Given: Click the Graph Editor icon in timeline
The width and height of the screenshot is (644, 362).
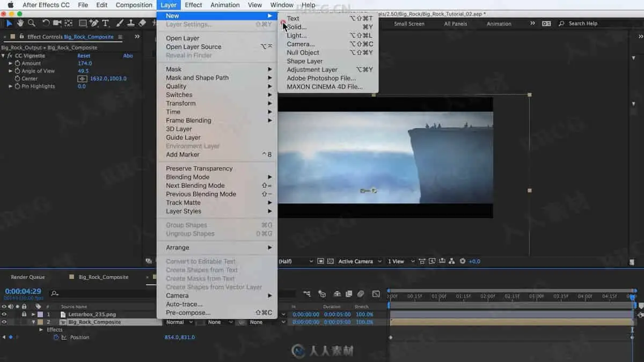Looking at the screenshot, I should tap(376, 294).
